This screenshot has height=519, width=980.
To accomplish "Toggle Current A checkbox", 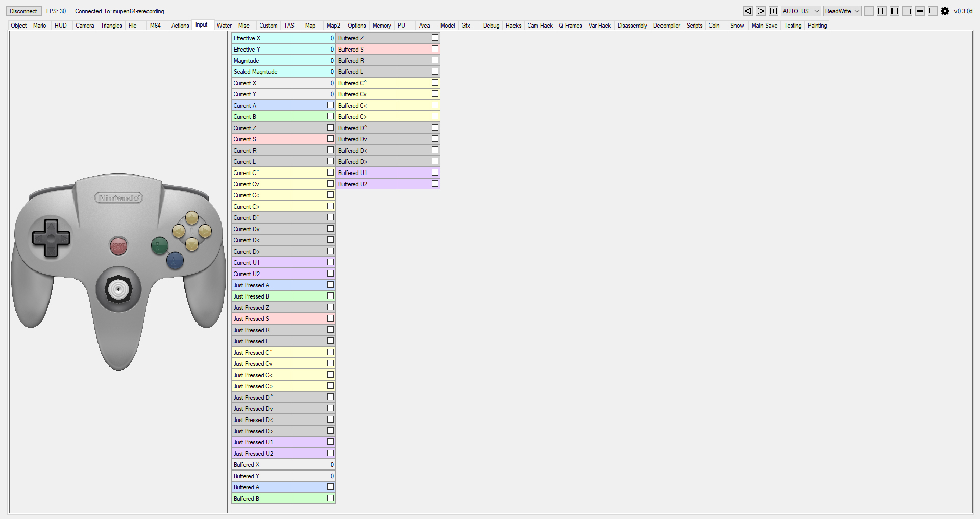I will coord(330,105).
